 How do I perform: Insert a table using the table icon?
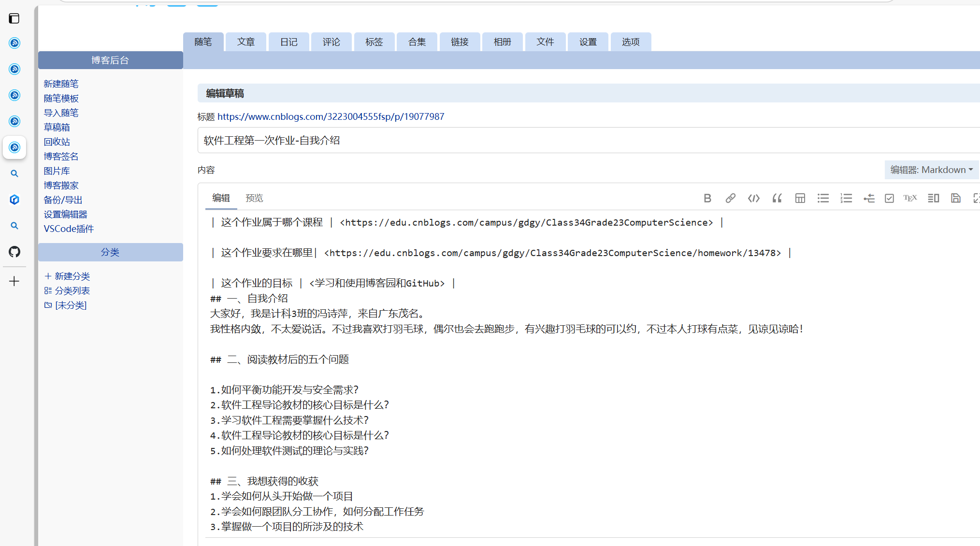[x=800, y=198]
